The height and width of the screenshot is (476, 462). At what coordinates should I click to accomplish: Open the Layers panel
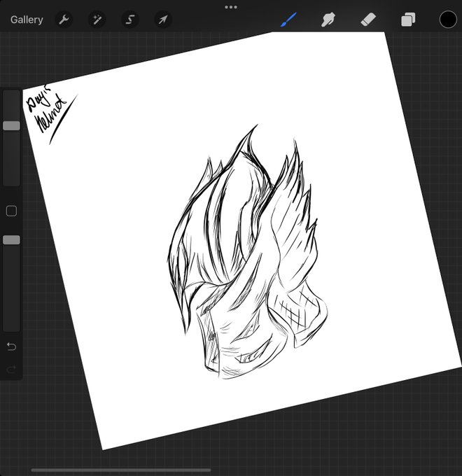408,20
